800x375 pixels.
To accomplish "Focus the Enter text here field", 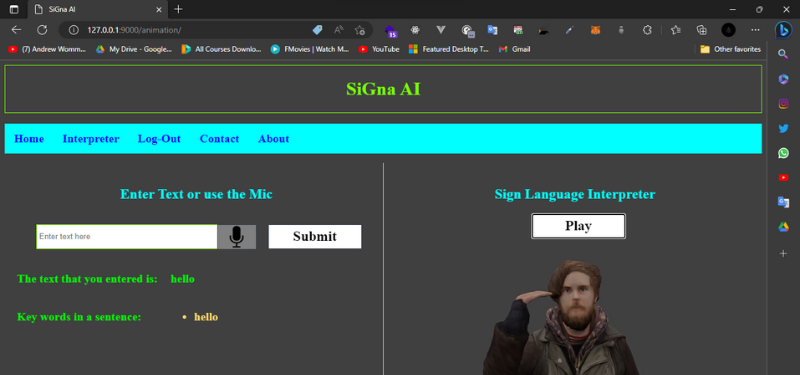I will coord(127,237).
